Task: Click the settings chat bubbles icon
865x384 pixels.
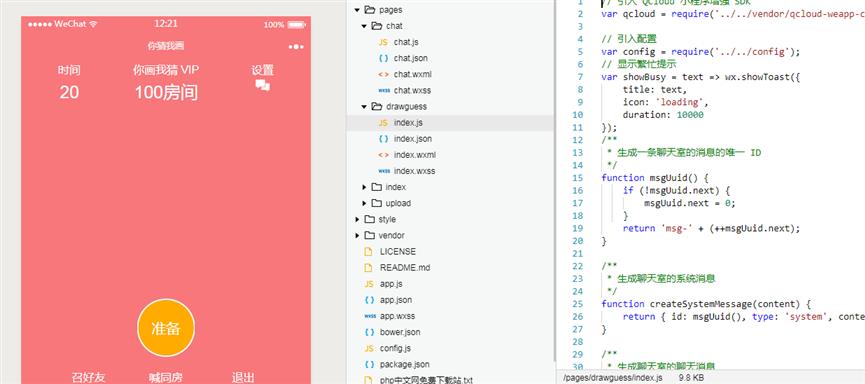Action: click(263, 86)
